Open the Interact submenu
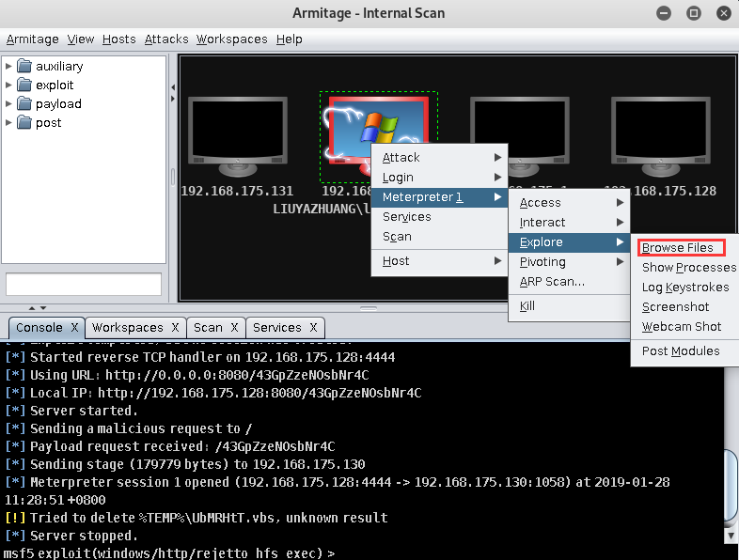Screen dimensions: 739x560 tap(570, 223)
